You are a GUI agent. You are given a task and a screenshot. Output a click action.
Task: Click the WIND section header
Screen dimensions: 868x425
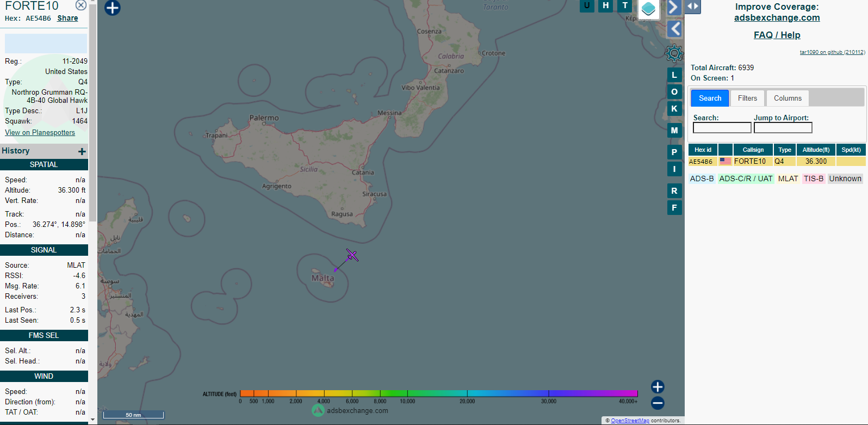44,376
